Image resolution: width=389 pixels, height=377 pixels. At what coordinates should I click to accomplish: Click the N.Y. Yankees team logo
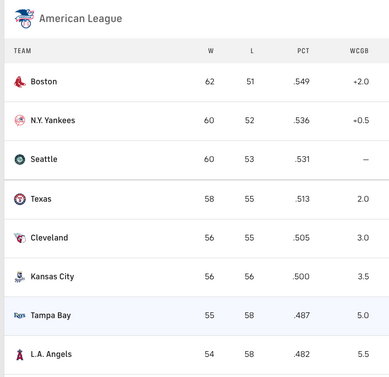point(20,120)
